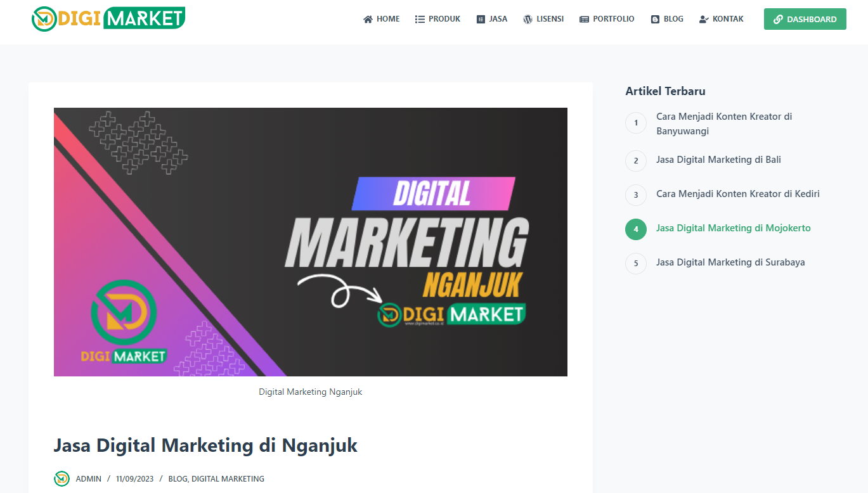Screen dimensions: 868x493
Task: Click the Artikel Terbaru sidebar heading
Action: point(665,91)
